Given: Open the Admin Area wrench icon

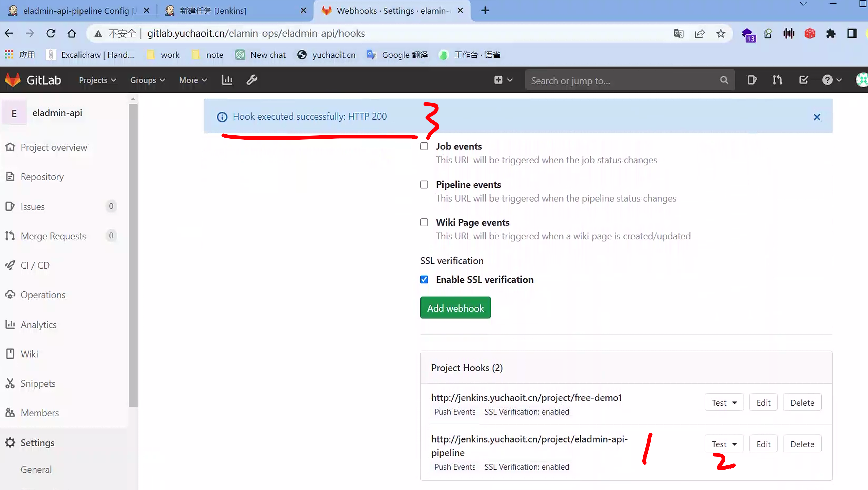Looking at the screenshot, I should 251,80.
